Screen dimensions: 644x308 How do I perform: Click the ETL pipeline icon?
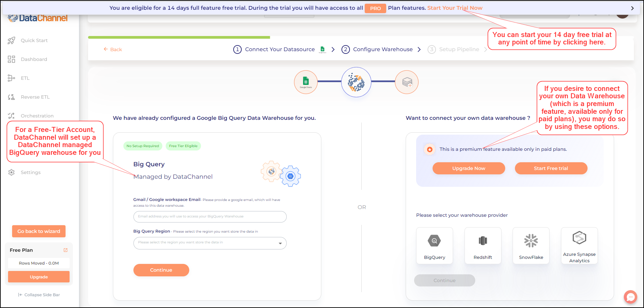(x=11, y=78)
